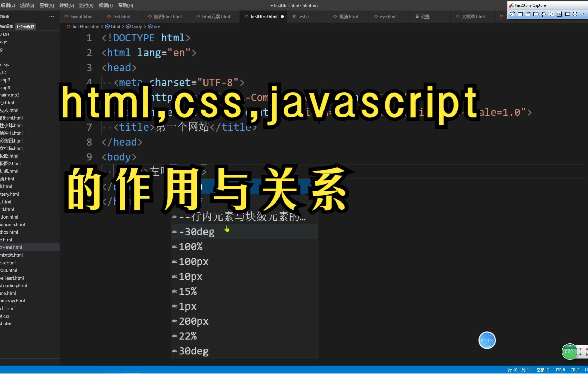Select 15% autocomplete suggestion
This screenshot has height=374, width=588.
point(244,291)
